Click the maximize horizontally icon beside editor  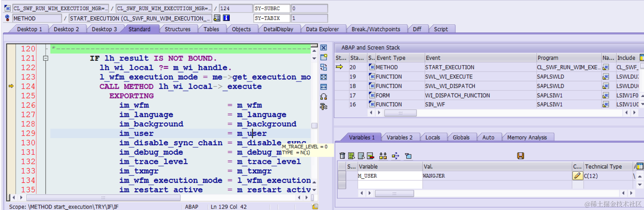pos(323,87)
